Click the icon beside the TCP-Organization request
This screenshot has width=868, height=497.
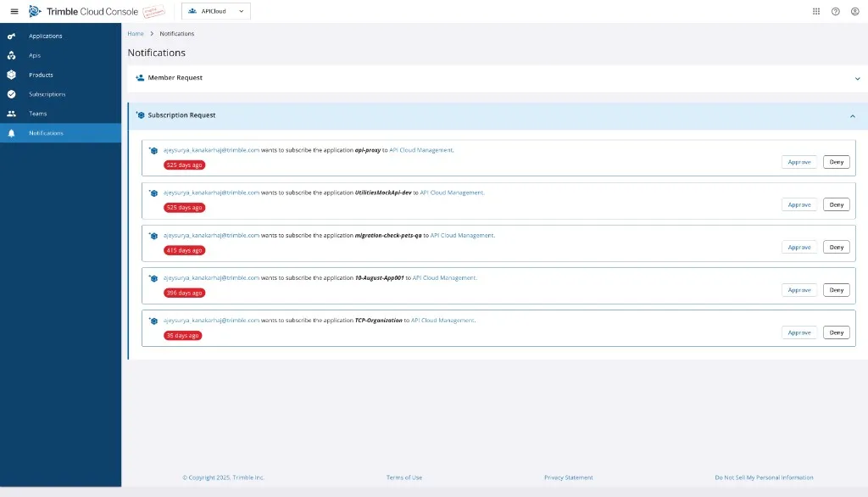pos(153,321)
